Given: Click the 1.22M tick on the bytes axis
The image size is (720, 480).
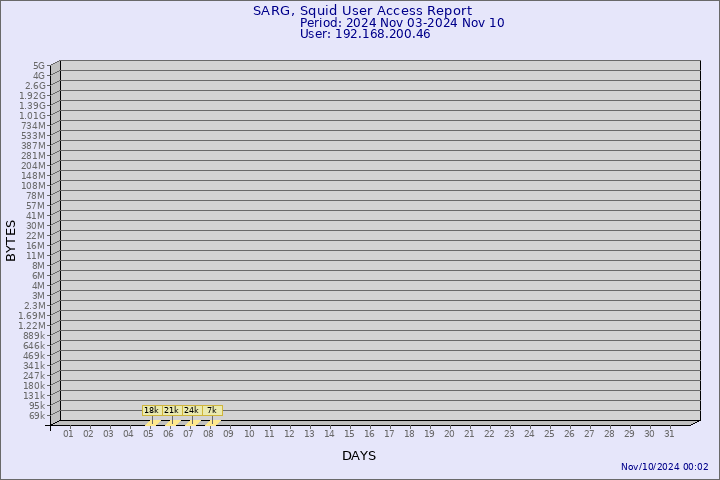Looking at the screenshot, I should click(x=33, y=325).
